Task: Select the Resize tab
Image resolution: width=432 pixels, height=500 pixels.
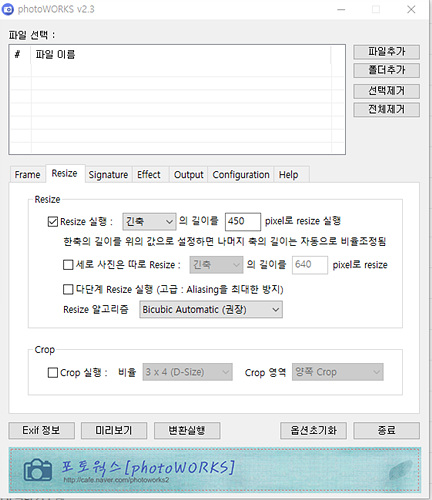Action: click(x=65, y=173)
